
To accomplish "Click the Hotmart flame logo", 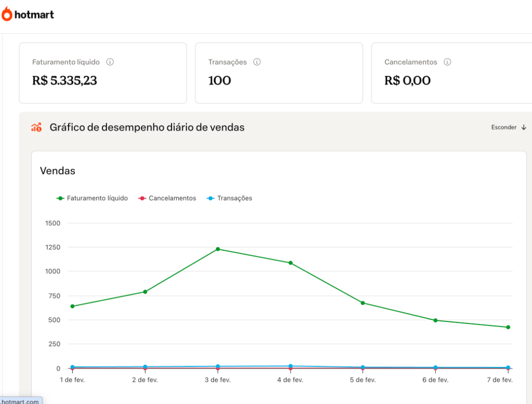I will point(8,15).
